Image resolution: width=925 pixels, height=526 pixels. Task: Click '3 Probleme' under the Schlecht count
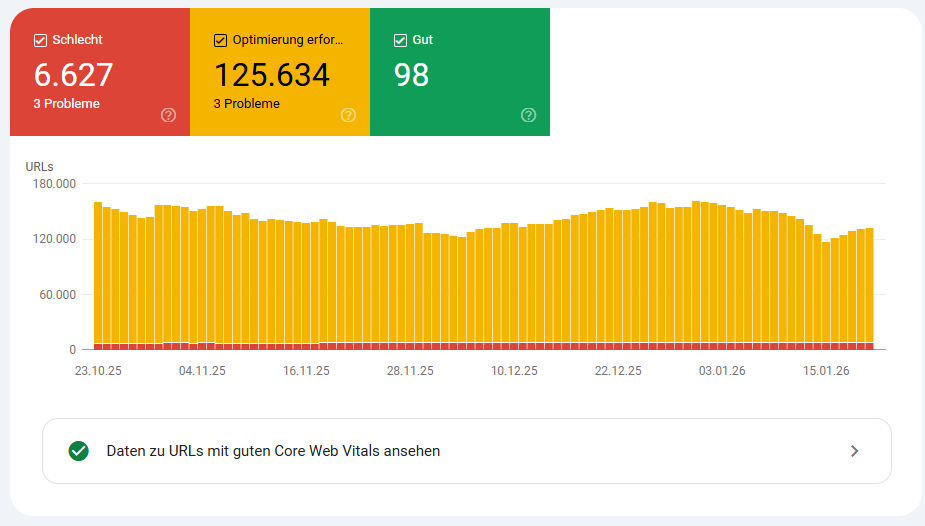tap(66, 104)
